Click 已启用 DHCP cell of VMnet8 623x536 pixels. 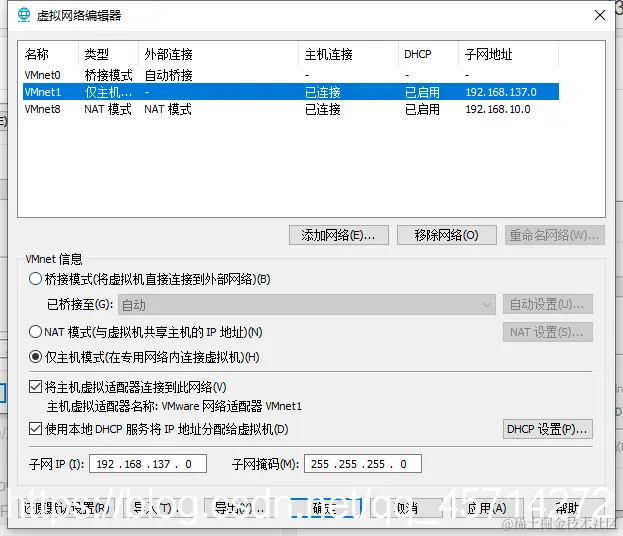click(422, 109)
